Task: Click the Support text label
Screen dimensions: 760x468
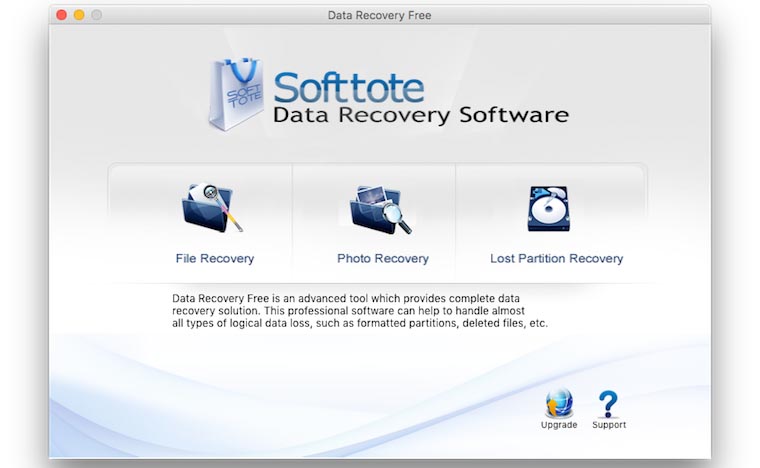Action: [609, 425]
